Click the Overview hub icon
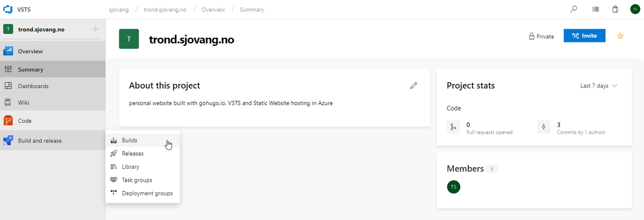This screenshot has height=220, width=644. (x=8, y=51)
